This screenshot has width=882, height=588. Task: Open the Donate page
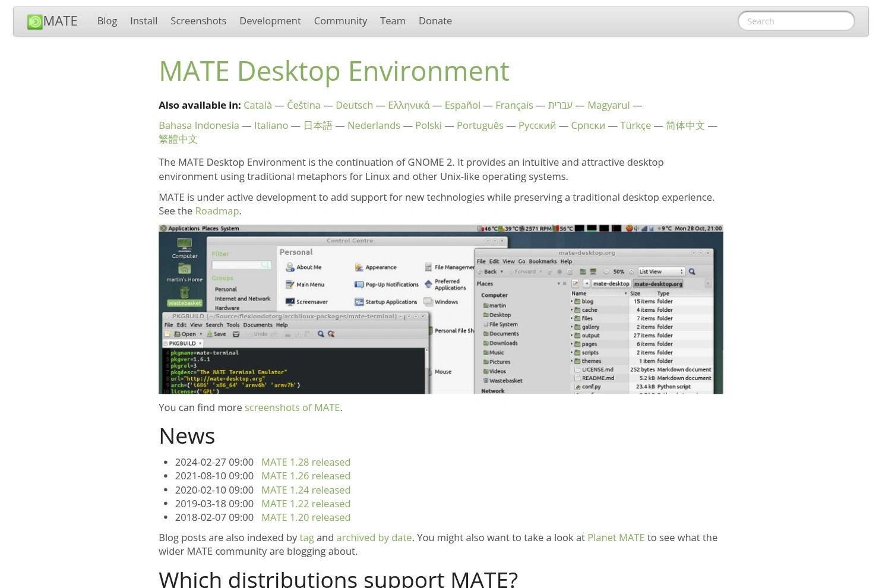(435, 21)
